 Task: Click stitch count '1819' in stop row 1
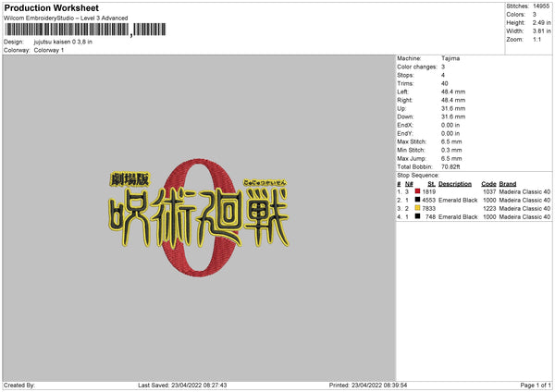click(x=428, y=191)
